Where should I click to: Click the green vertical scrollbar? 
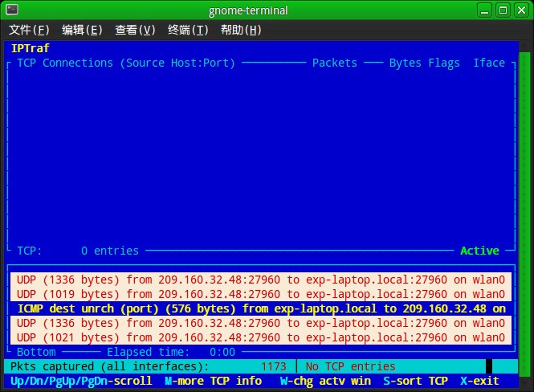[x=524, y=216]
